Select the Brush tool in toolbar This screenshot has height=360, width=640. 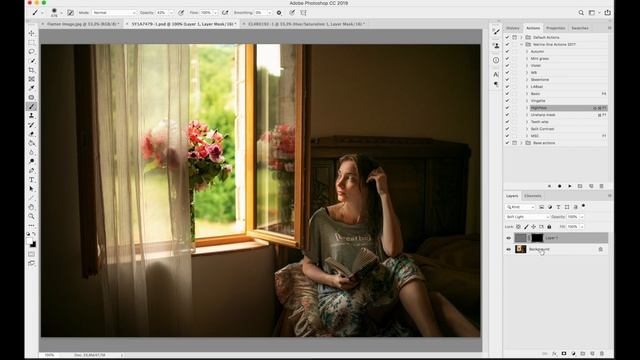click(31, 107)
